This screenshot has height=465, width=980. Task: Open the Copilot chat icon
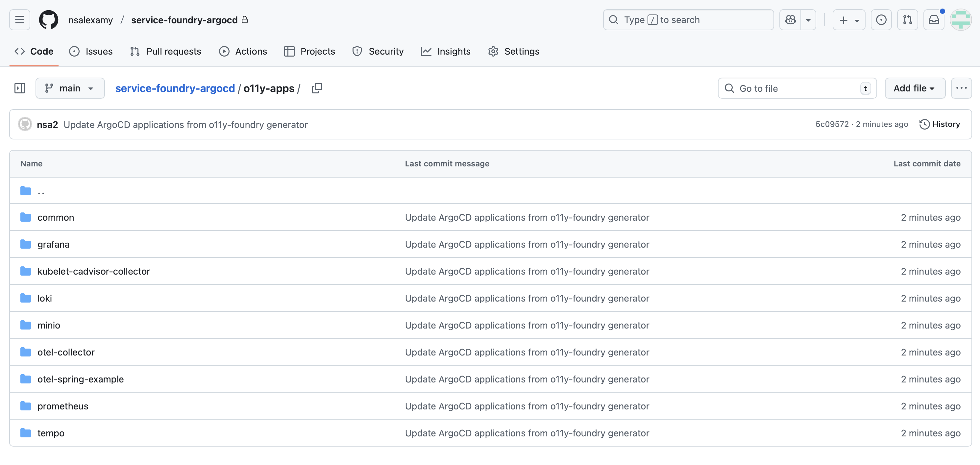pos(790,20)
